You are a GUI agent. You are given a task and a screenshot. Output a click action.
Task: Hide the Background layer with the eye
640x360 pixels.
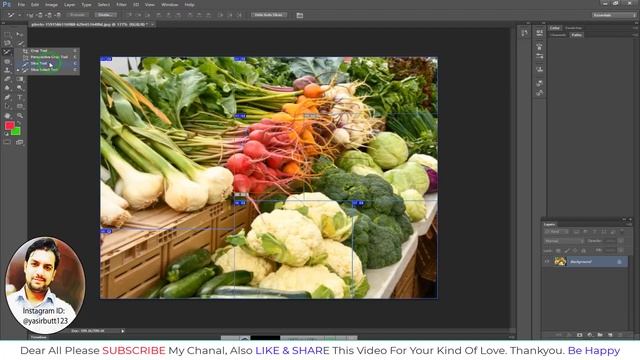click(x=547, y=262)
